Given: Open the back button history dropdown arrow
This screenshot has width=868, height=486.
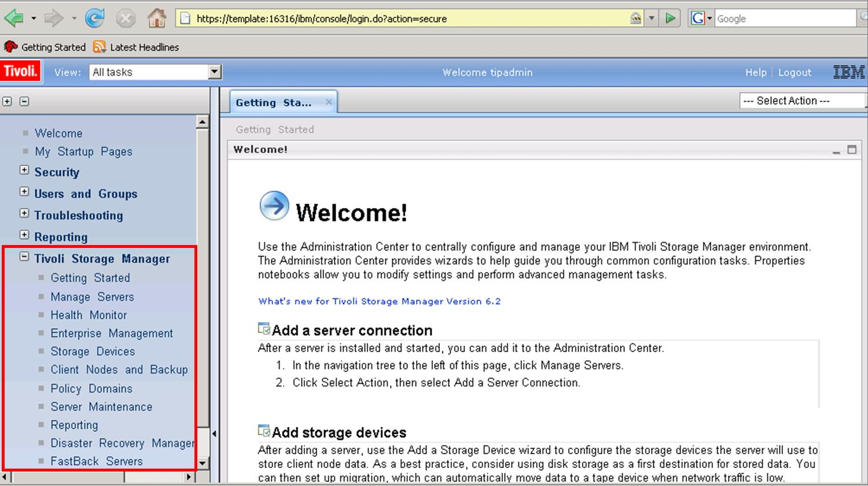Looking at the screenshot, I should click(x=34, y=19).
